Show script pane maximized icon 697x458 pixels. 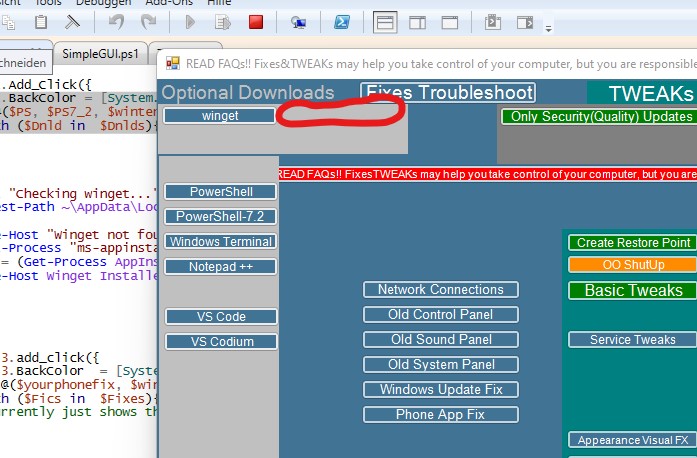pyautogui.click(x=449, y=22)
